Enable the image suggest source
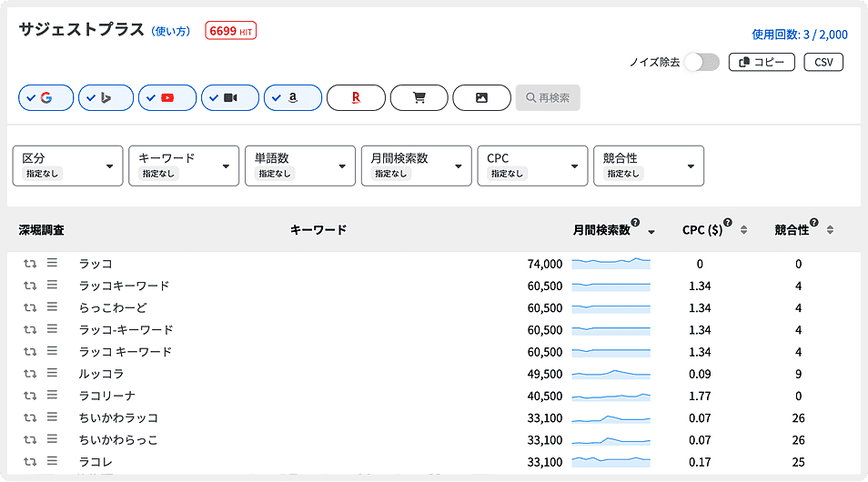 481,98
